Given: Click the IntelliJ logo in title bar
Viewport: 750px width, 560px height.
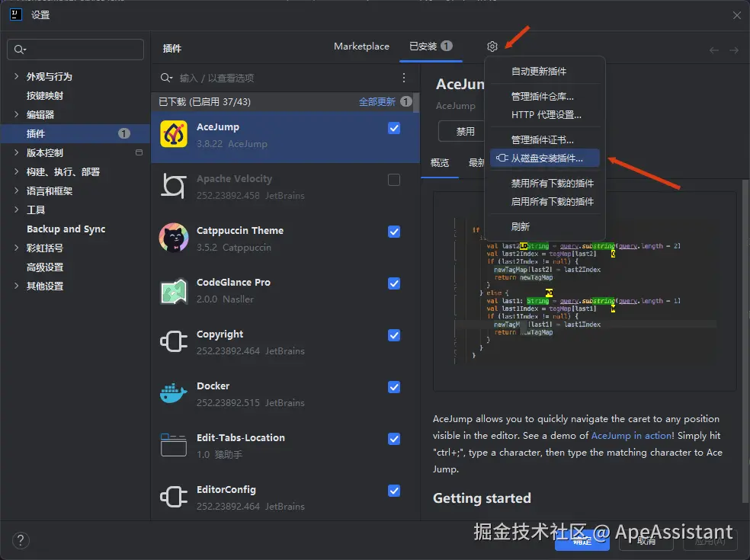Looking at the screenshot, I should pyautogui.click(x=16, y=14).
